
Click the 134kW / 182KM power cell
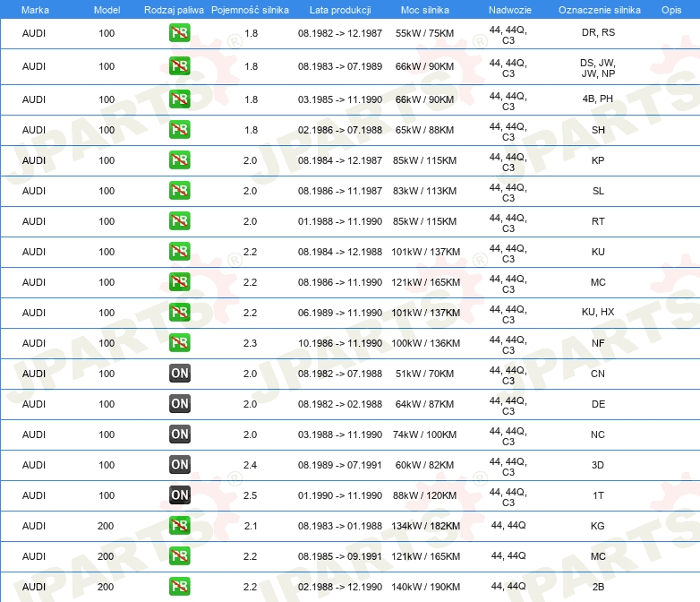pos(425,526)
